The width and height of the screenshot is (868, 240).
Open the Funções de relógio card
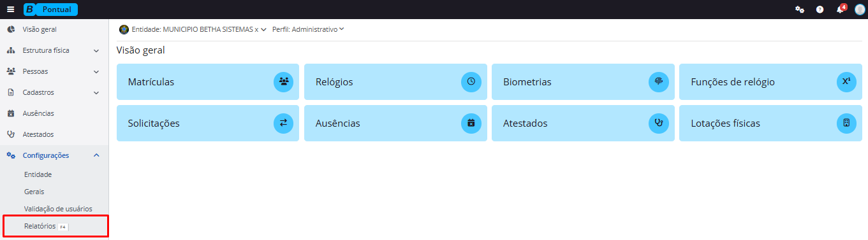(770, 81)
